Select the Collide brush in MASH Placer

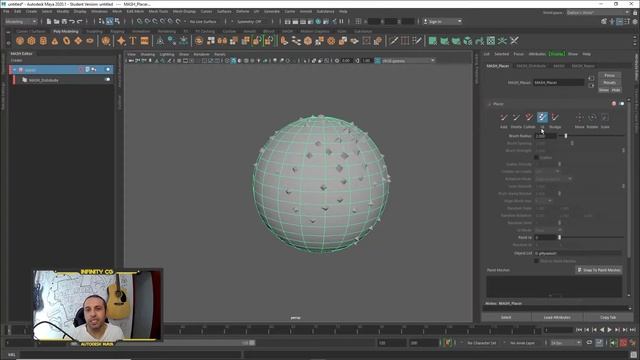pos(529,118)
